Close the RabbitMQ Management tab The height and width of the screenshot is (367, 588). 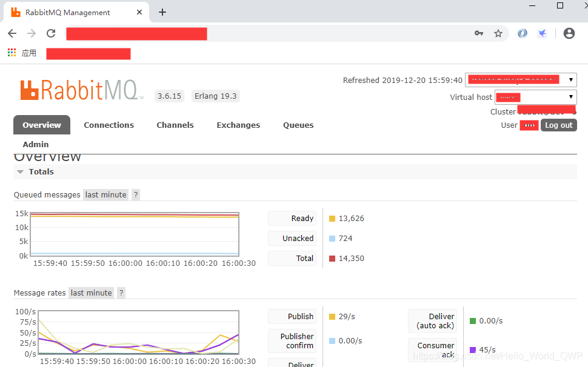pyautogui.click(x=139, y=12)
